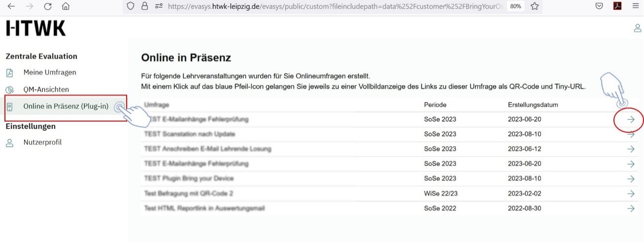
Task: Open arrow for Test HTML Reportlink survey
Action: (631, 209)
